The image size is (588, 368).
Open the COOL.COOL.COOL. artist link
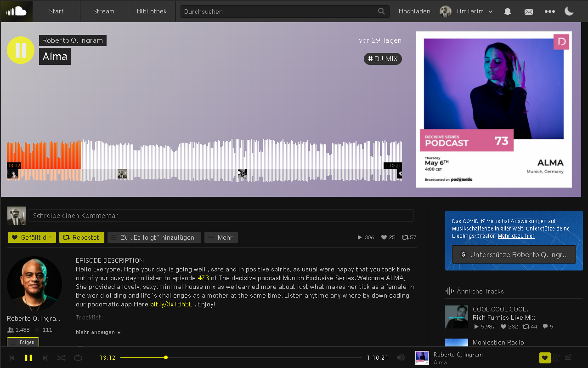(x=500, y=309)
